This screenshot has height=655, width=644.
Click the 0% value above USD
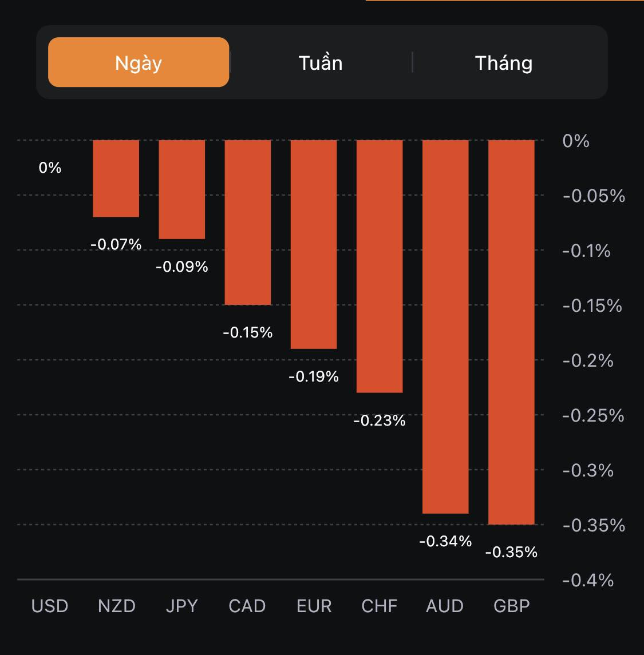(x=50, y=168)
